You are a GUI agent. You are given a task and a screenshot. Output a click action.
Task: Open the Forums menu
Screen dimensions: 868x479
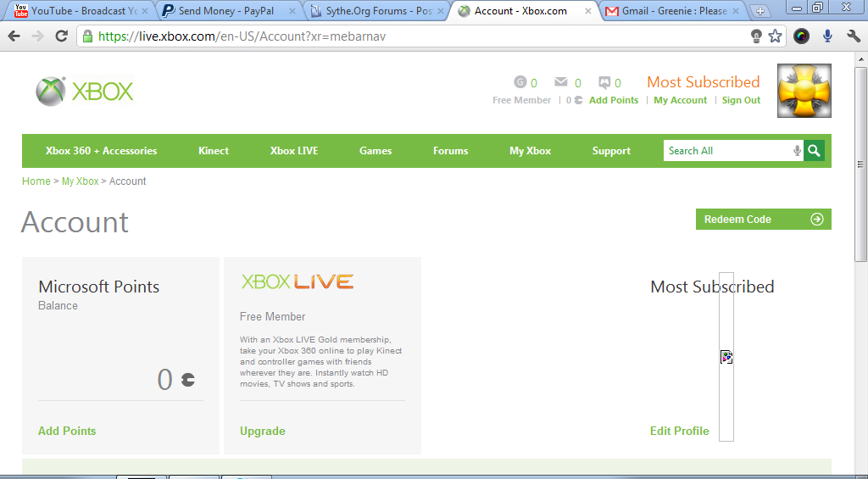pos(451,151)
